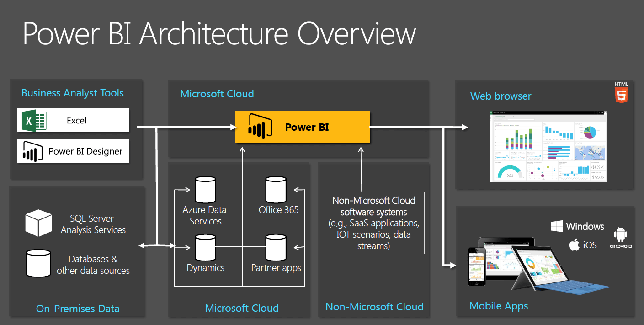
Task: Click the "Web browser" heading
Action: pos(501,96)
